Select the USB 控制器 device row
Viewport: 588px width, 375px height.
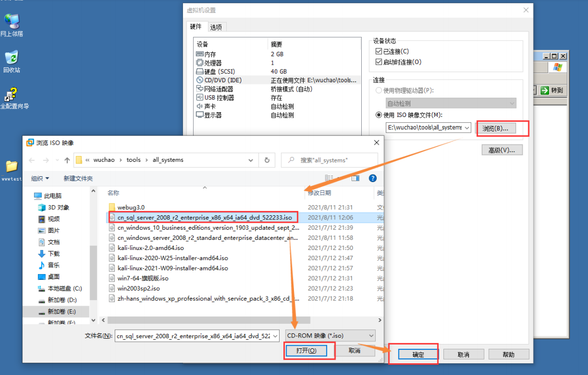(277, 98)
